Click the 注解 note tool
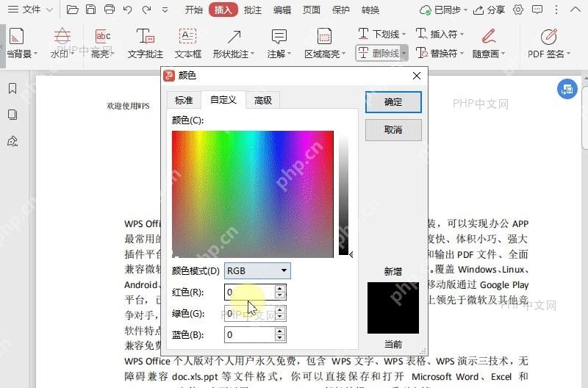 click(x=279, y=43)
